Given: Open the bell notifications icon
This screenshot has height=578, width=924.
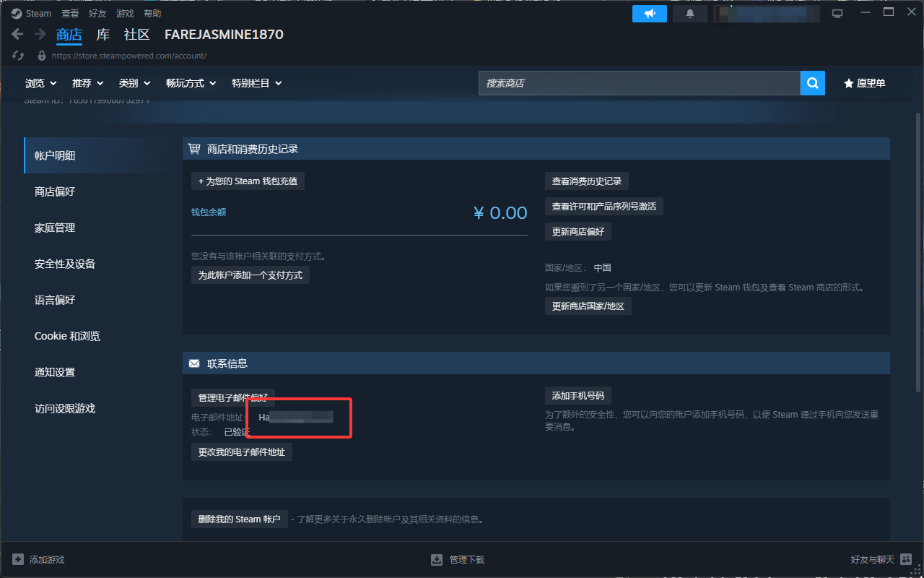Looking at the screenshot, I should 690,14.
